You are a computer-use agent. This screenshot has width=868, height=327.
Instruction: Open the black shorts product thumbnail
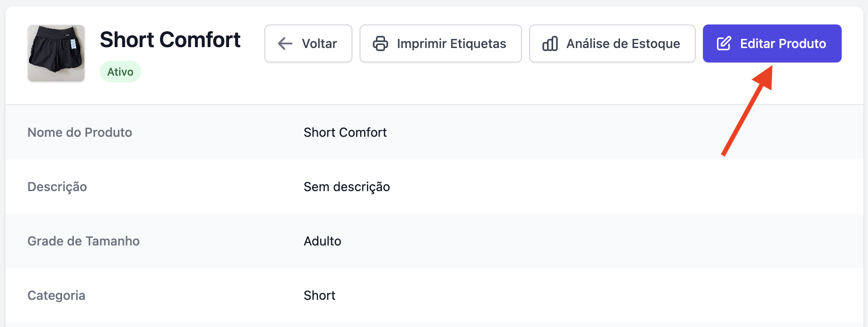[x=56, y=53]
